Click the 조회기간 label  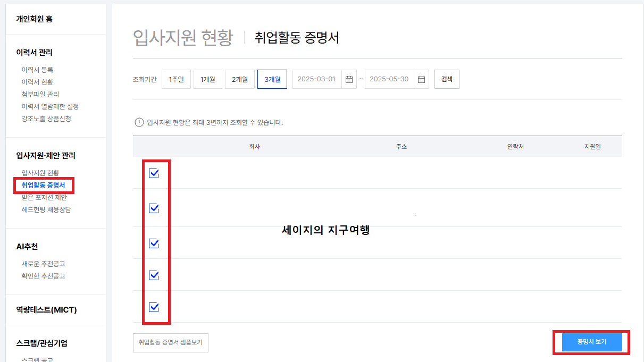click(x=145, y=80)
